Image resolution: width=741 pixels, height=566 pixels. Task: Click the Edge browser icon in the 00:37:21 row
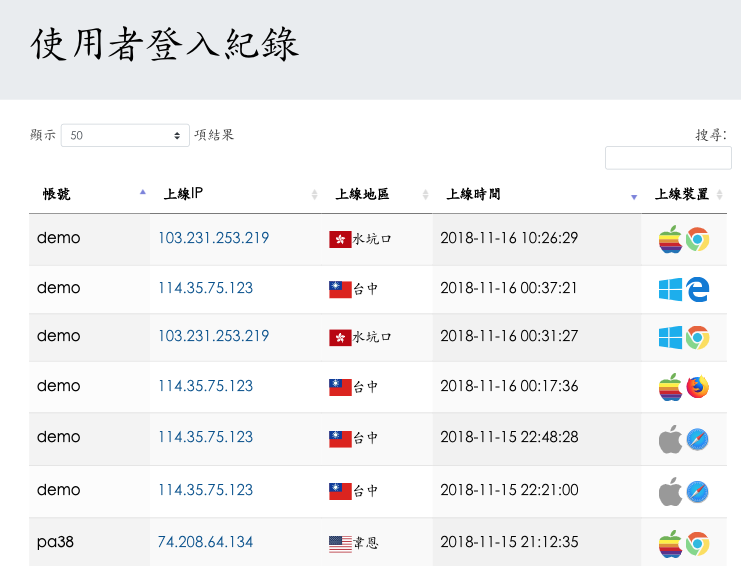(698, 290)
